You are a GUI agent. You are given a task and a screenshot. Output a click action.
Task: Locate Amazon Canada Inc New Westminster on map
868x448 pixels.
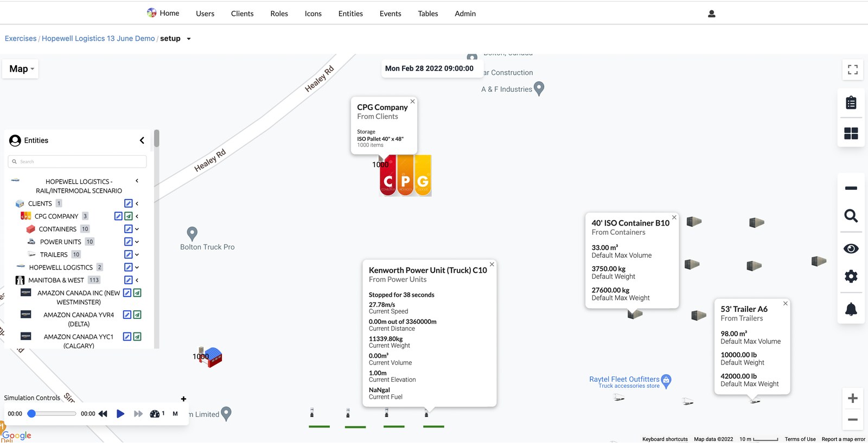tap(137, 293)
